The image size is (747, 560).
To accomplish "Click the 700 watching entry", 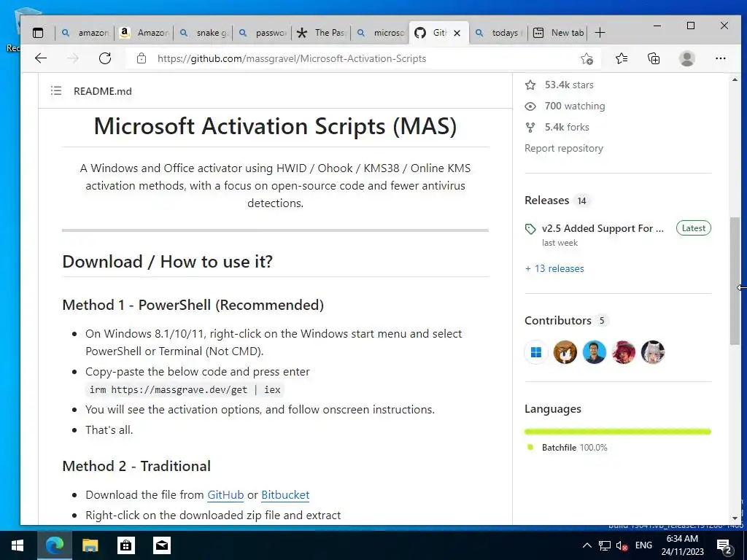I will click(x=565, y=106).
